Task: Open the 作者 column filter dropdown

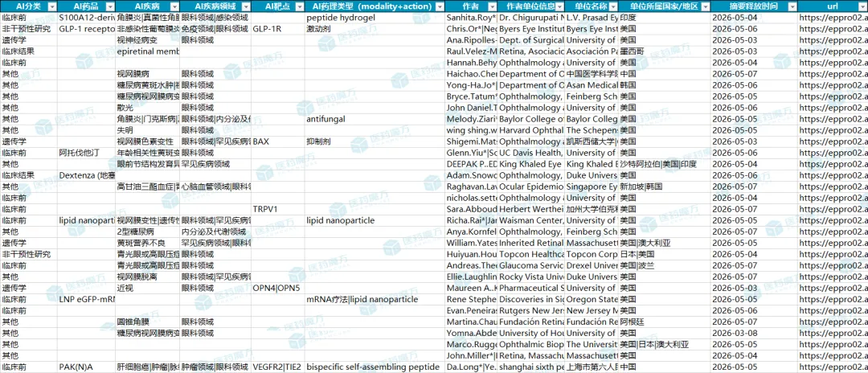Action: pos(492,6)
